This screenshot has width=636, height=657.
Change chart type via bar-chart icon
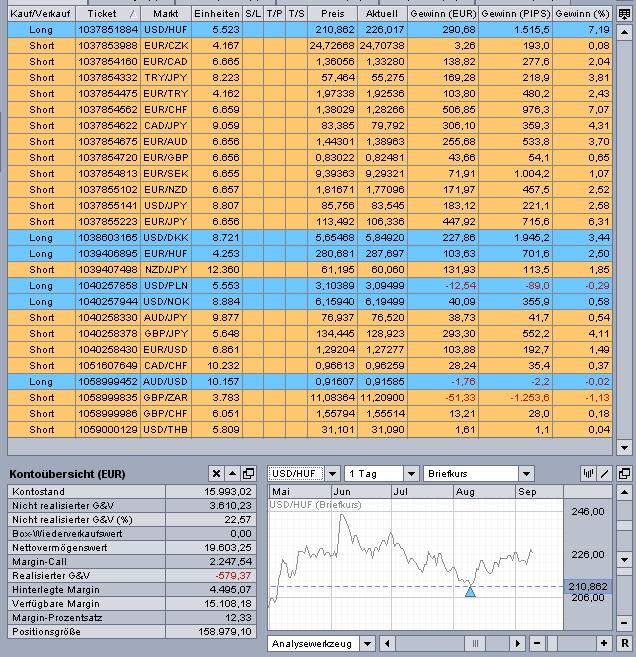[588, 474]
